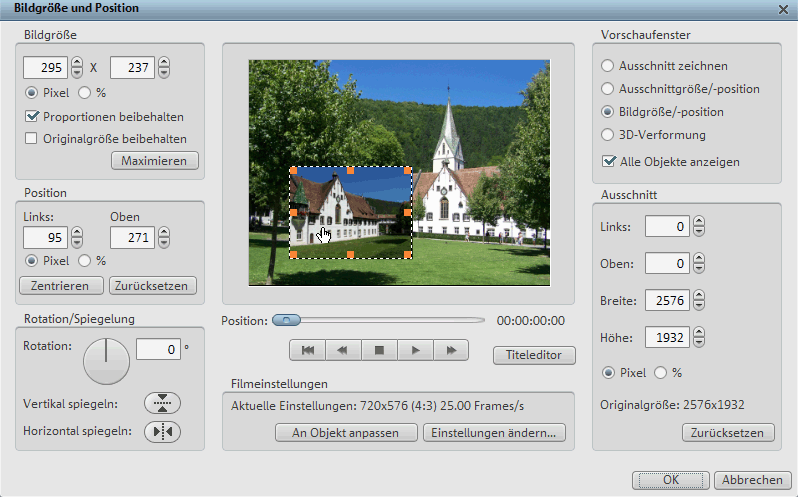The height and width of the screenshot is (497, 798).
Task: Click the overlaid small image in the preview
Action: coord(351,213)
